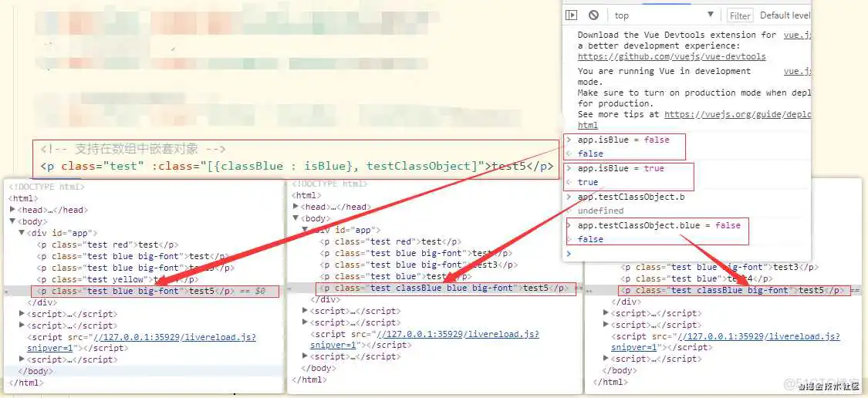Collapse div id="app" in left DOM panel
This screenshot has height=398, width=868.
pos(22,233)
